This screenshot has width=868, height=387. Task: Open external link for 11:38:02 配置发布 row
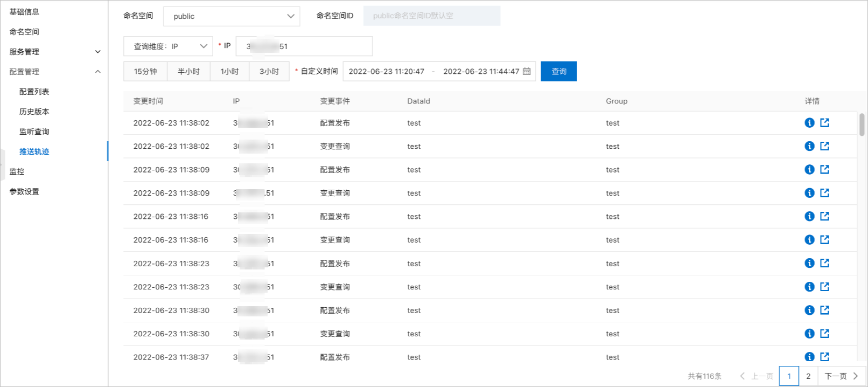(x=824, y=123)
